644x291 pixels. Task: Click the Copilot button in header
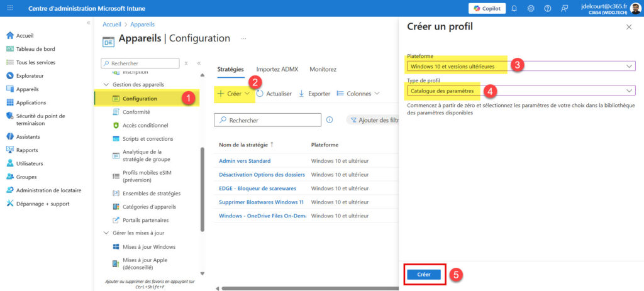point(487,8)
